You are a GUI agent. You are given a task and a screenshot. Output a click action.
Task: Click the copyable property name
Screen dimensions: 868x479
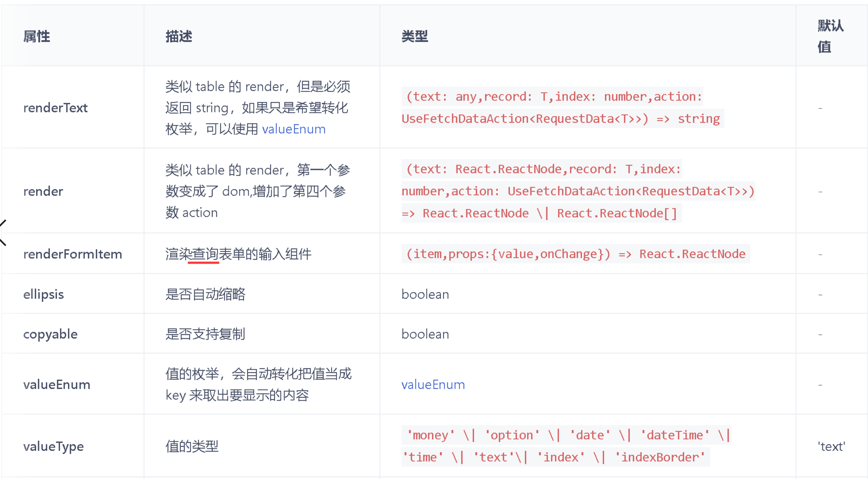click(50, 334)
